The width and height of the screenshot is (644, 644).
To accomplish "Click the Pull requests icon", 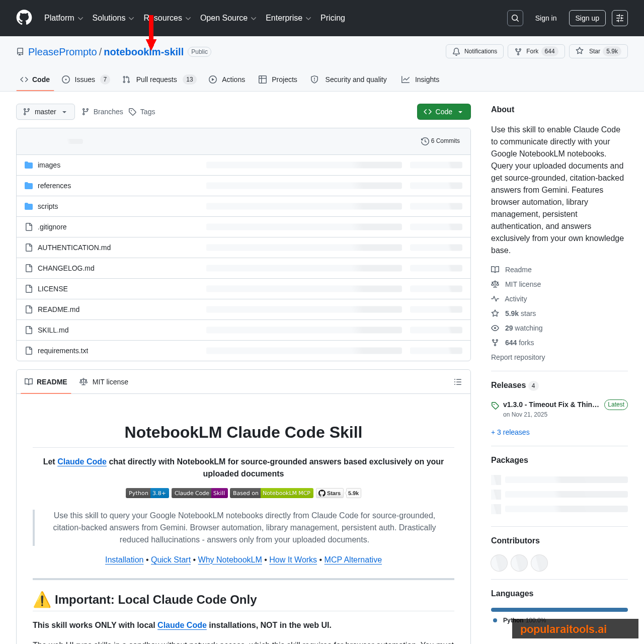I will [x=126, y=79].
